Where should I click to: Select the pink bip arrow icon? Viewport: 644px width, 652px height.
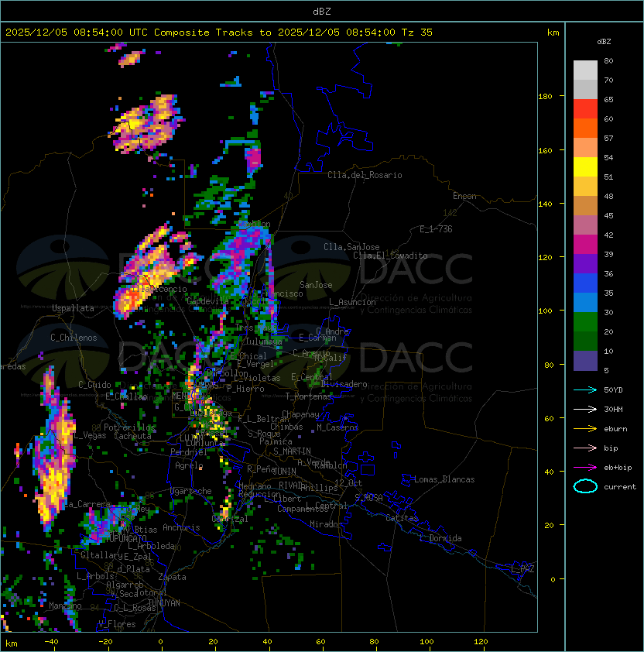point(585,448)
